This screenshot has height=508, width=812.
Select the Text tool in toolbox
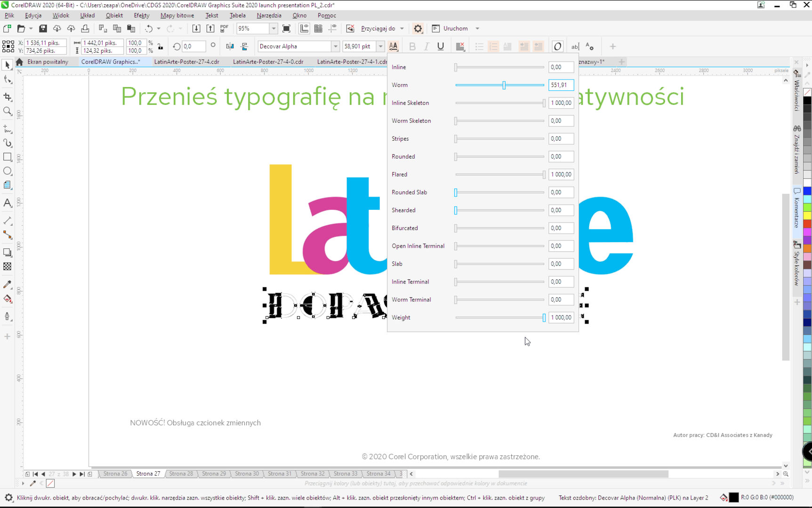click(x=8, y=203)
